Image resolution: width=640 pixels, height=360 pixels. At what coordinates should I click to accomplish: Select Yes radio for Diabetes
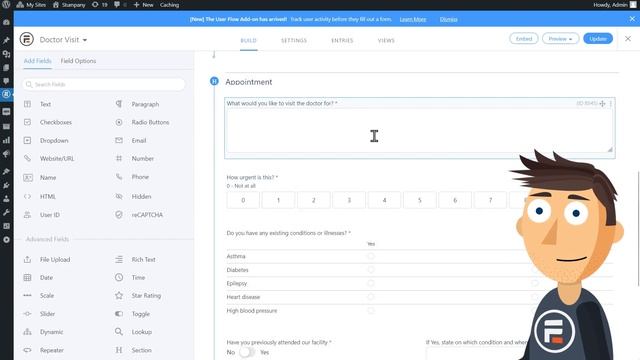click(371, 270)
